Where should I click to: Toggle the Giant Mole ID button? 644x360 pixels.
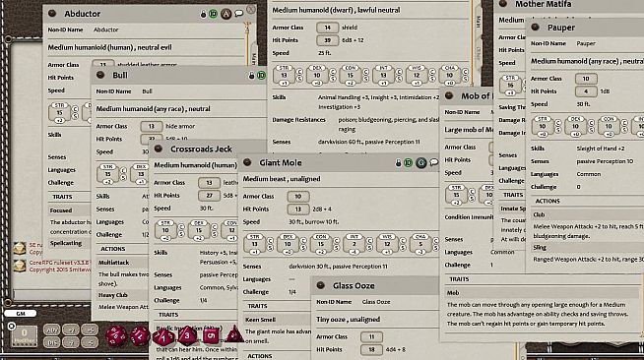[x=409, y=163]
